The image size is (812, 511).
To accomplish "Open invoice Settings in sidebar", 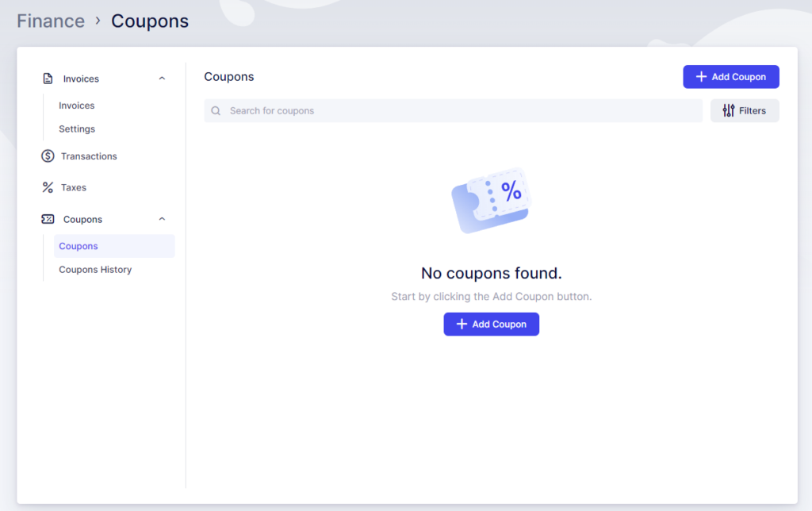I will coord(77,129).
